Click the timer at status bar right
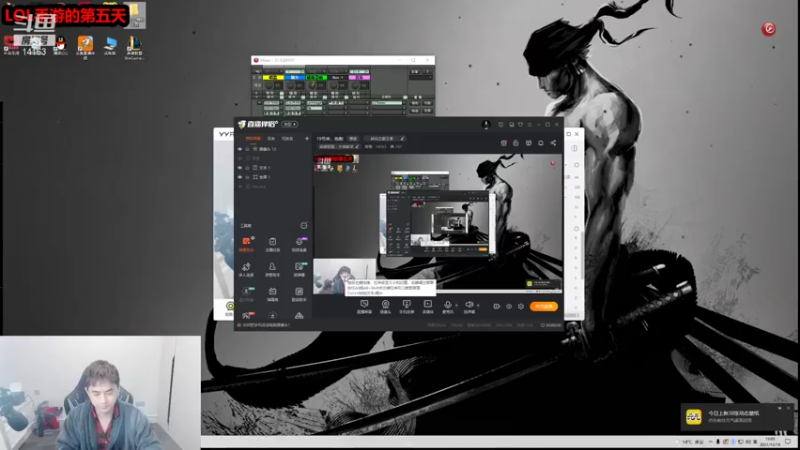Screen dimensions: 800x450 [x=551, y=325]
